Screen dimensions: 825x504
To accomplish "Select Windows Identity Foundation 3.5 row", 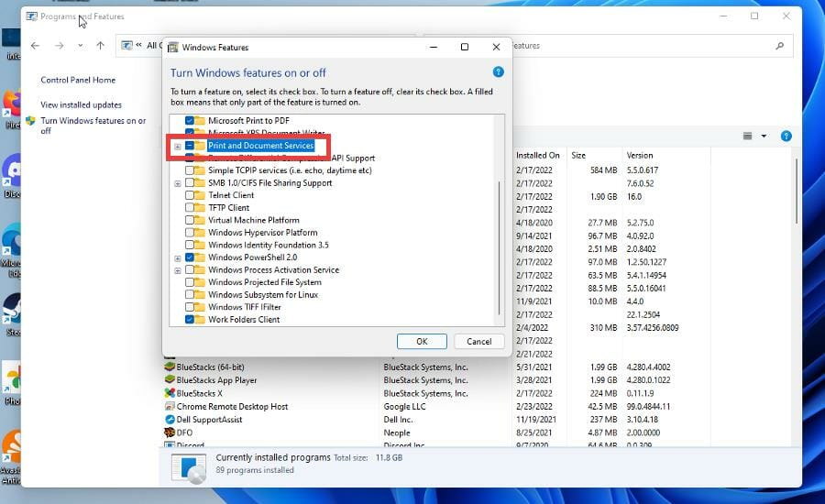I will [x=269, y=245].
